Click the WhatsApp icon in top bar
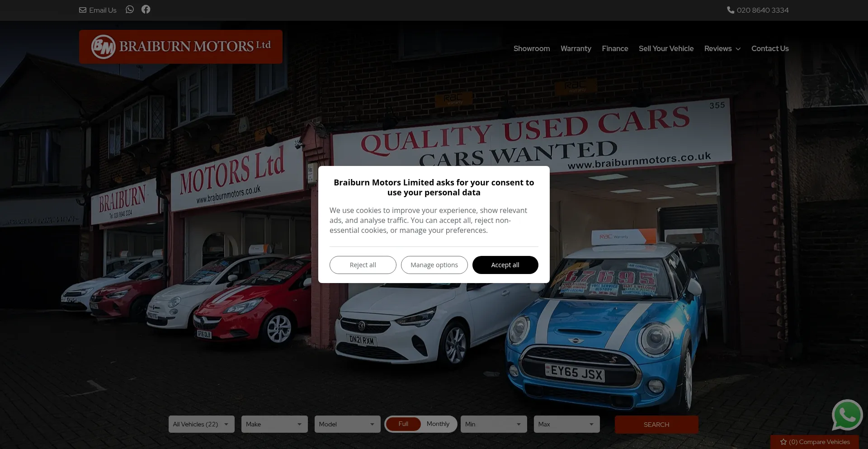 coord(130,9)
